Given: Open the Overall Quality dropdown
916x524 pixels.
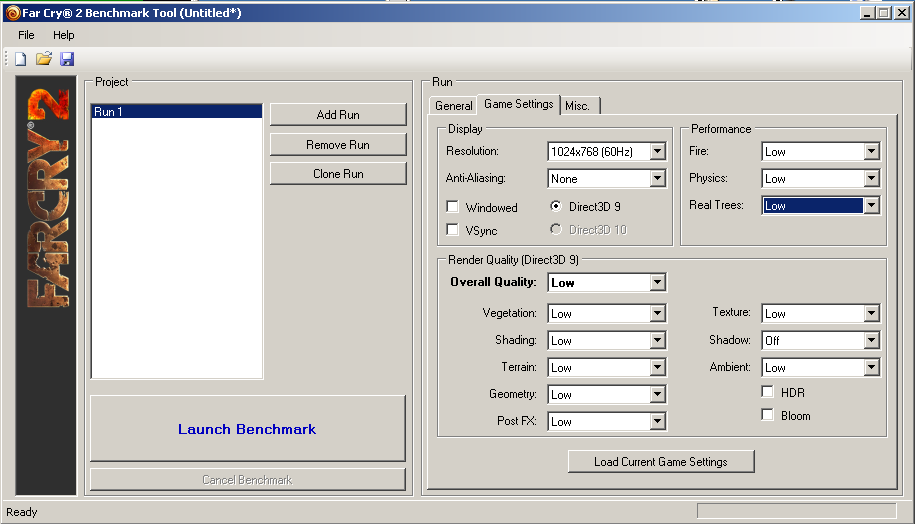Looking at the screenshot, I should point(607,283).
